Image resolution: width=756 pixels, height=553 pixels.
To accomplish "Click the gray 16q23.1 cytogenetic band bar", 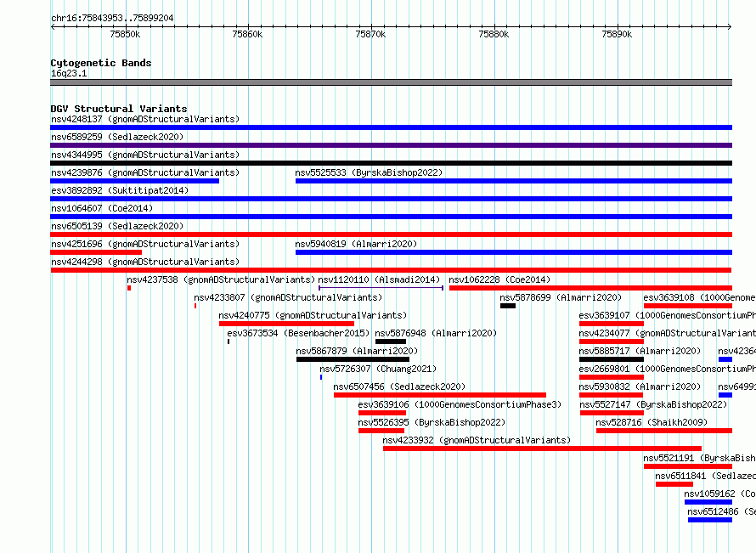I will [x=391, y=82].
